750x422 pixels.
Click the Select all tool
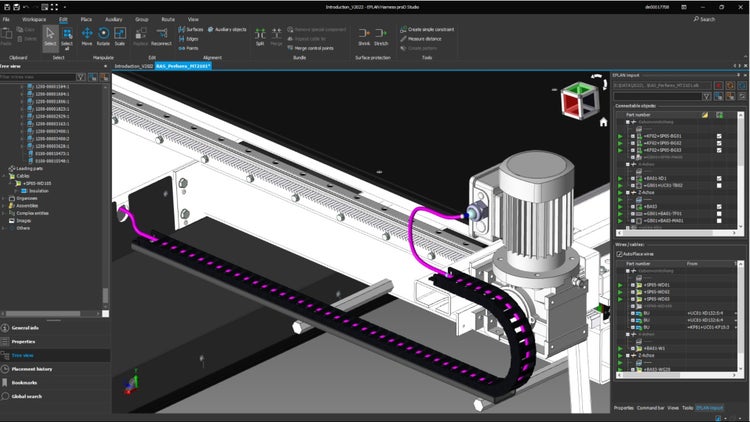point(67,35)
